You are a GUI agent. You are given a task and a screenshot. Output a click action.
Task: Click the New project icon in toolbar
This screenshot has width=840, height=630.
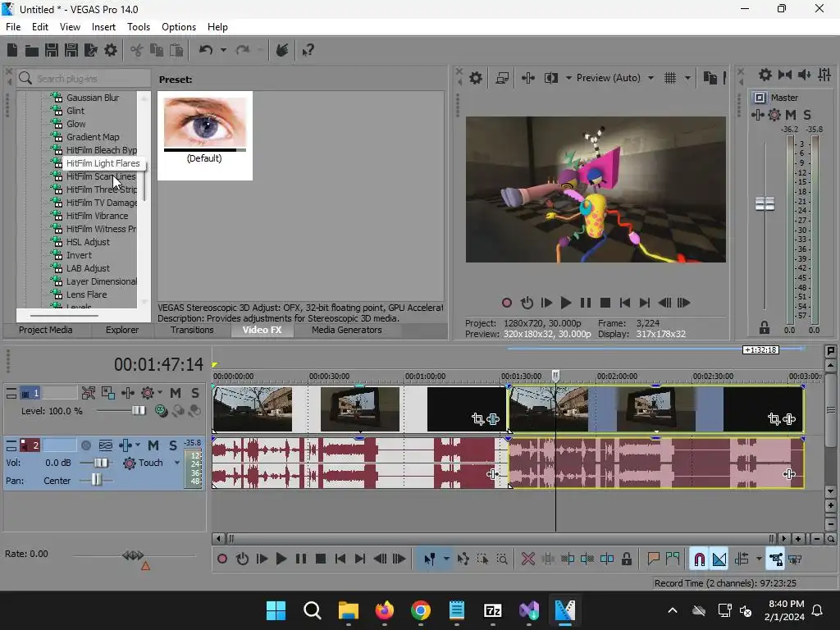12,50
